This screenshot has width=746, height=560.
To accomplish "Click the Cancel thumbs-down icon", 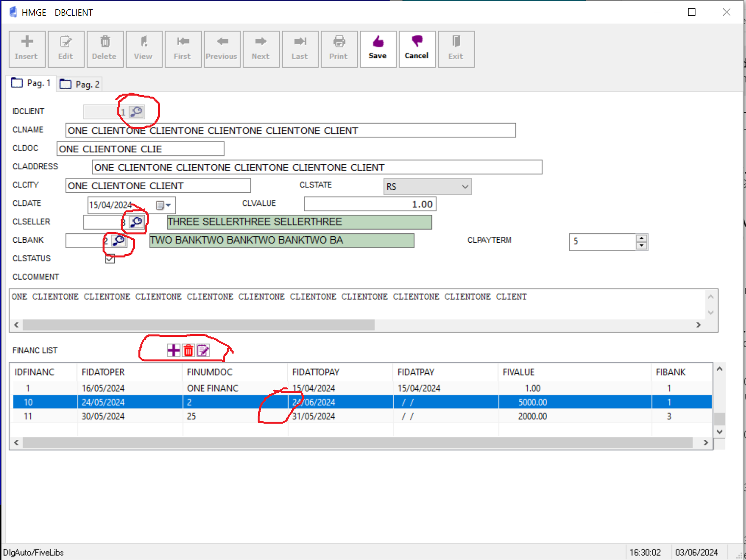I will [416, 42].
